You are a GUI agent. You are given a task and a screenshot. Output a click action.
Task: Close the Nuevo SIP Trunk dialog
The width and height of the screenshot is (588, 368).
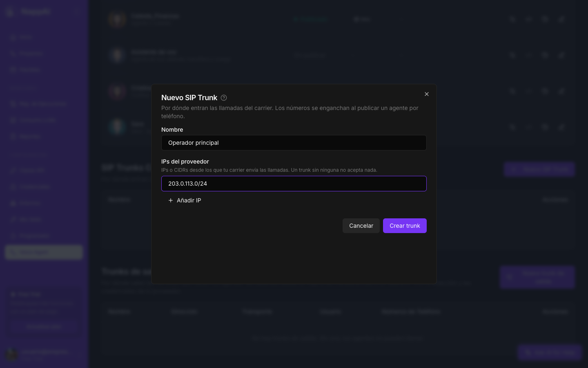pyautogui.click(x=427, y=94)
